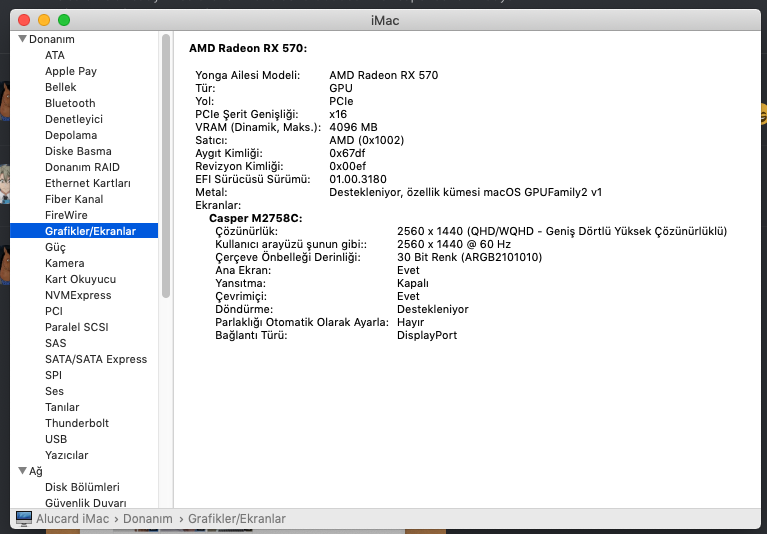
Task: Select Ethernet Kartları entry
Action: coord(88,183)
